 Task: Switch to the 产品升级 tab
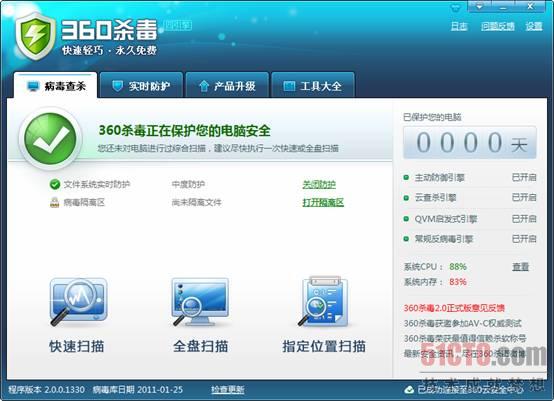227,85
